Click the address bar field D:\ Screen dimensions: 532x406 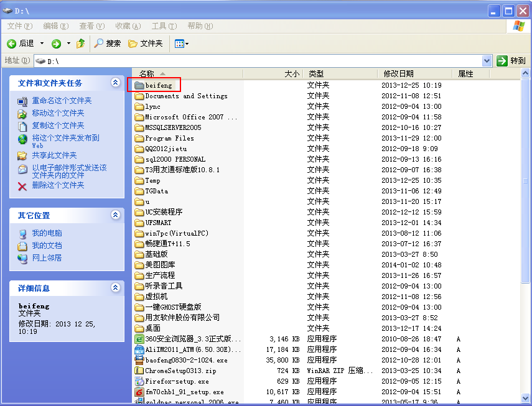click(x=258, y=61)
